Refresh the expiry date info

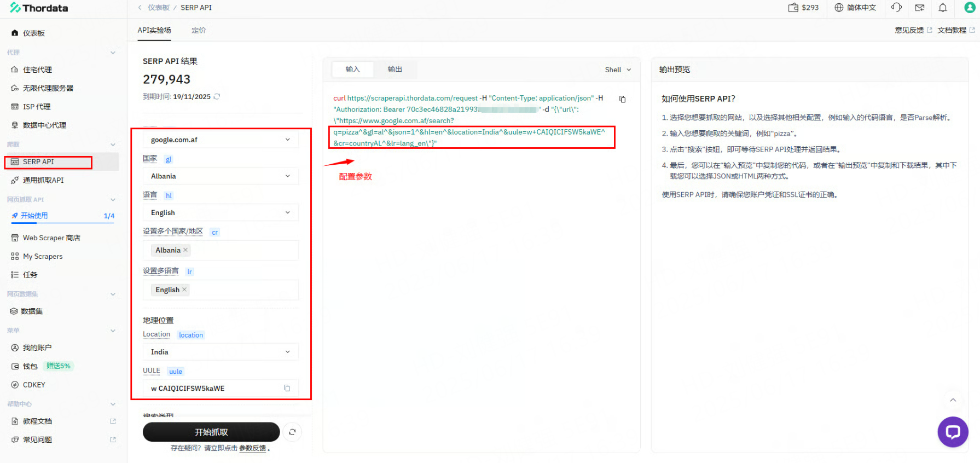coord(217,96)
